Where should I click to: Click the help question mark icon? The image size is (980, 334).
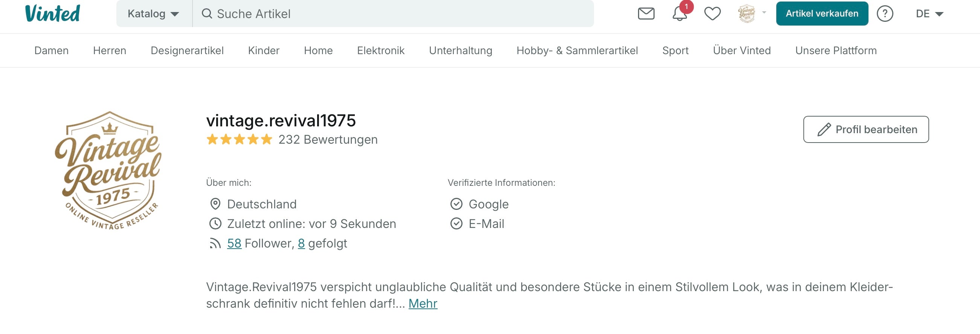click(x=885, y=14)
